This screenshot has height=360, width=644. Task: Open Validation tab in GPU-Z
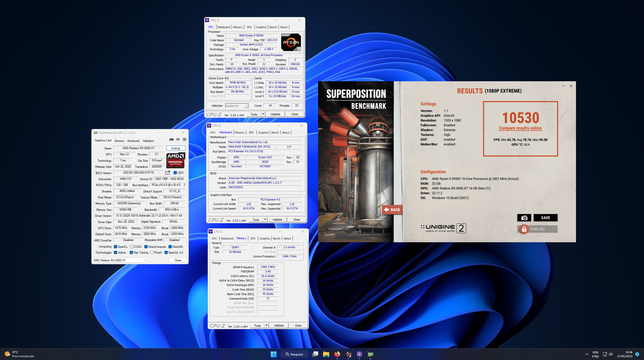(x=148, y=141)
